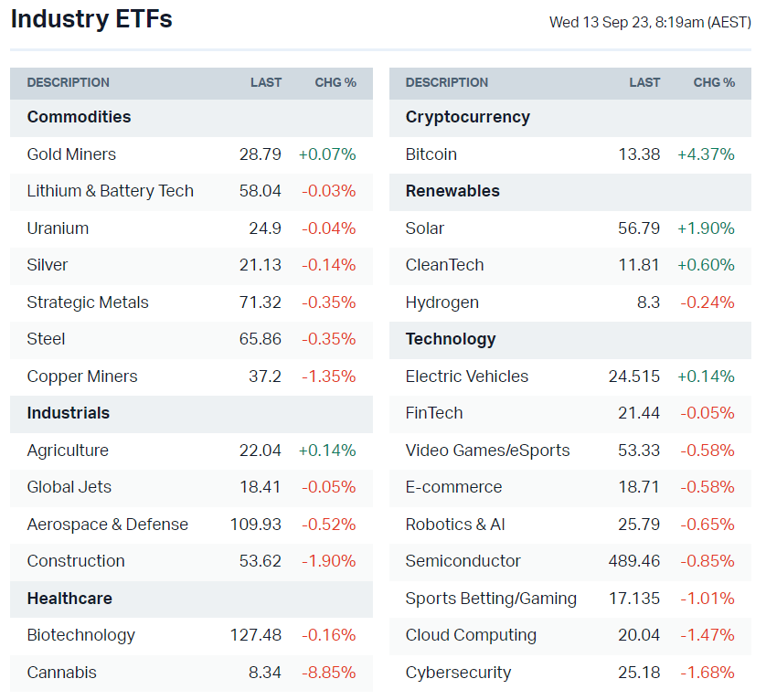Click the Industry ETFs page title

(91, 19)
